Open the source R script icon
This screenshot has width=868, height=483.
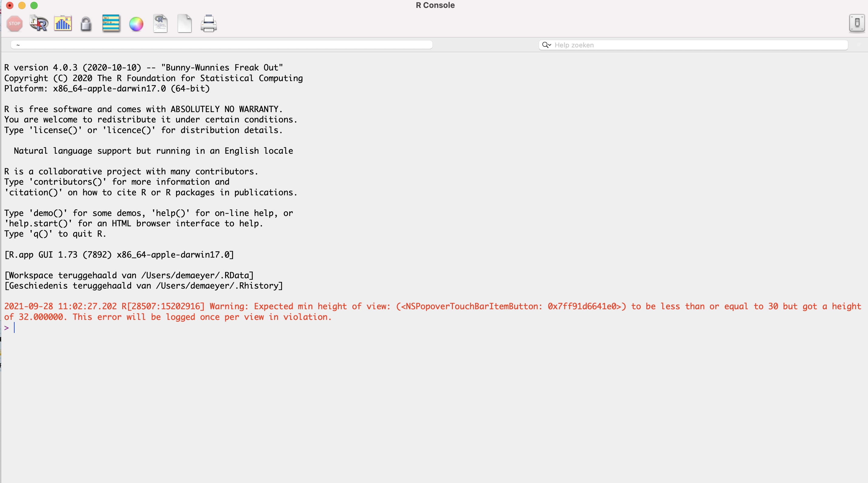(x=39, y=24)
